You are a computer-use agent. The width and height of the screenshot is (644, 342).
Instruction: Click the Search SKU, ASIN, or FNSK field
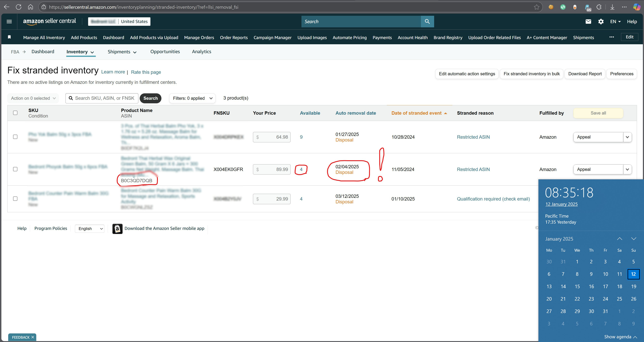pyautogui.click(x=102, y=98)
